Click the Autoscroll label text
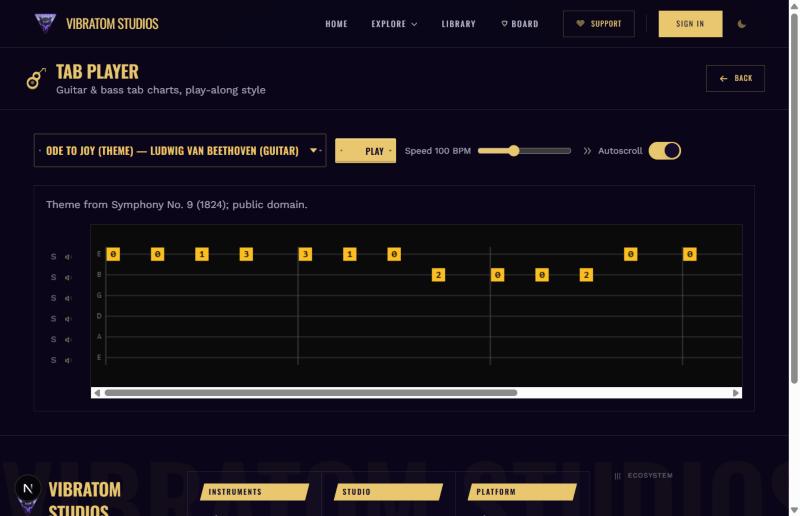This screenshot has height=516, width=800. click(x=620, y=151)
